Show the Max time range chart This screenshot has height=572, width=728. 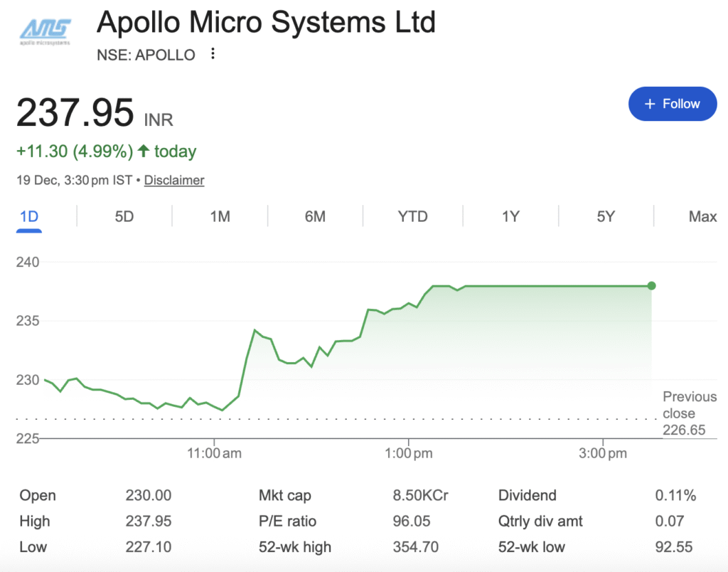pos(702,216)
